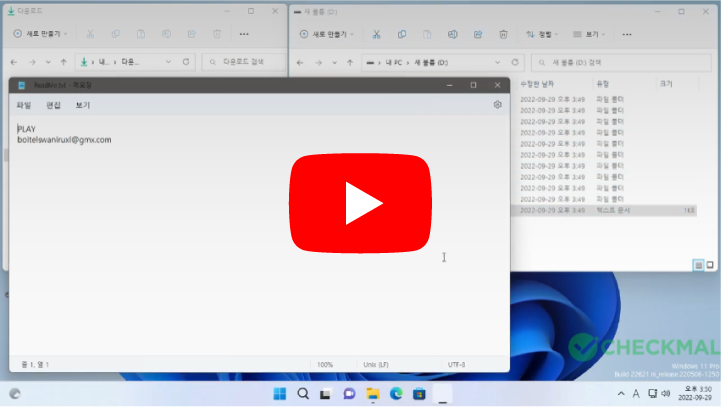The width and height of the screenshot is (721, 407).
Task: Click Share icon in the Downloads window
Action: point(191,34)
